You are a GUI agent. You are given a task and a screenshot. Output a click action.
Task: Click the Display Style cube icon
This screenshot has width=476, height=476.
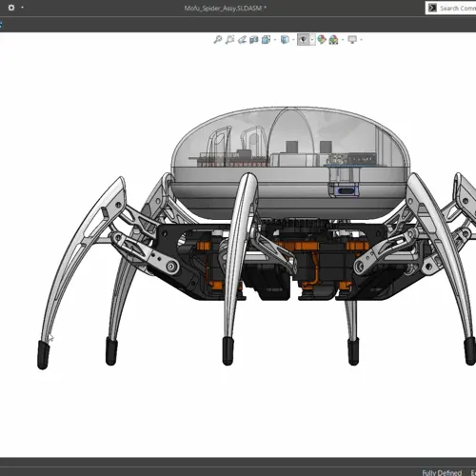pos(285,40)
